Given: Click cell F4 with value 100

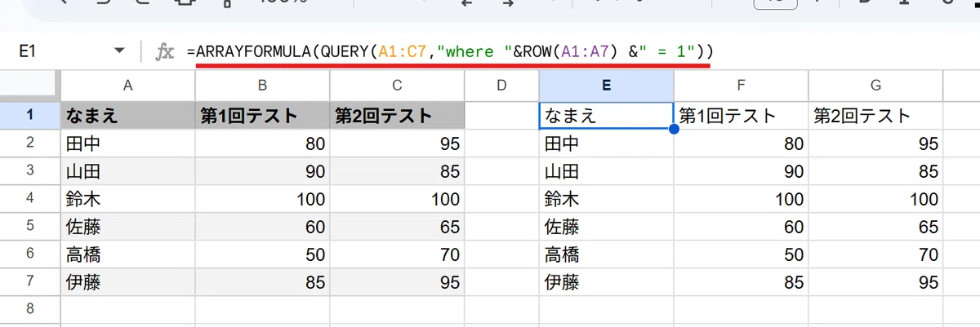Looking at the screenshot, I should click(742, 199).
